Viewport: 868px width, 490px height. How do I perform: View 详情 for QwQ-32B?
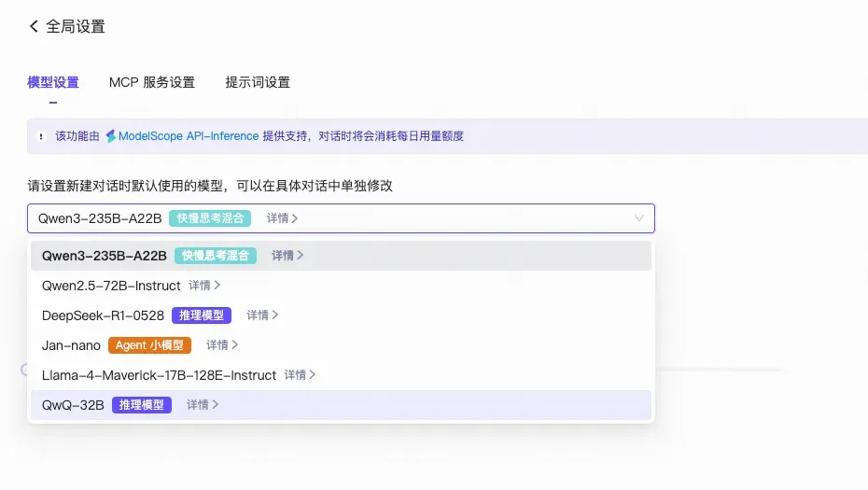point(203,405)
